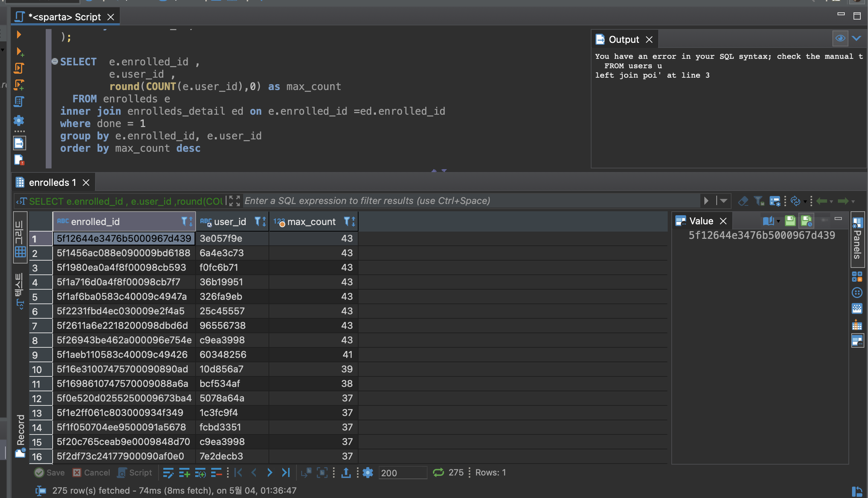Open the result set settings gear
The image size is (868, 498).
[x=368, y=472]
